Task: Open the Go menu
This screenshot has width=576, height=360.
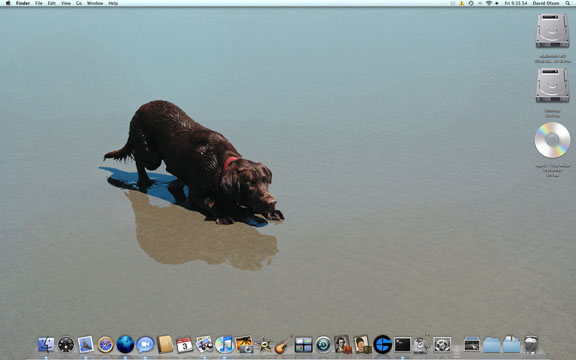Action: [79, 3]
